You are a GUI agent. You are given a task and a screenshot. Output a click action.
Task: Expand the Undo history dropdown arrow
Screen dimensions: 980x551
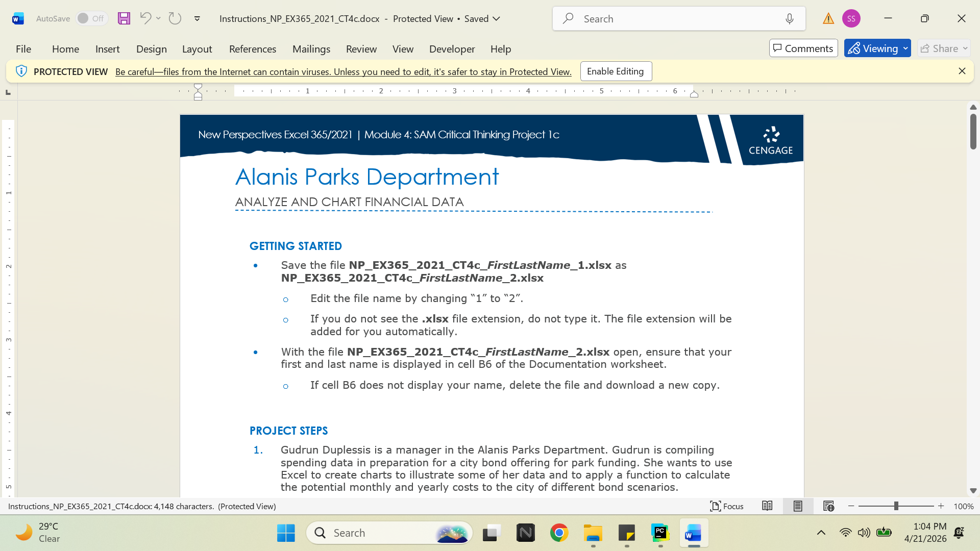tap(158, 18)
